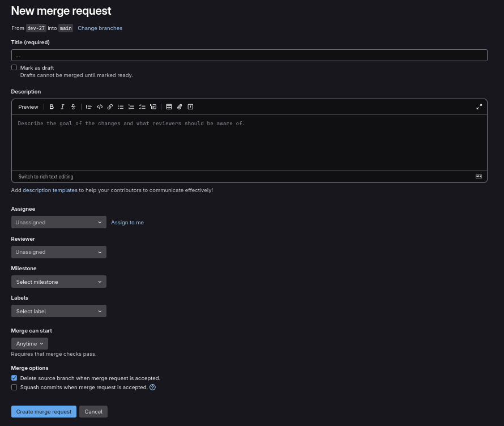Enable the Mark as draft checkbox
Viewport: 504px width, 426px height.
pos(14,67)
